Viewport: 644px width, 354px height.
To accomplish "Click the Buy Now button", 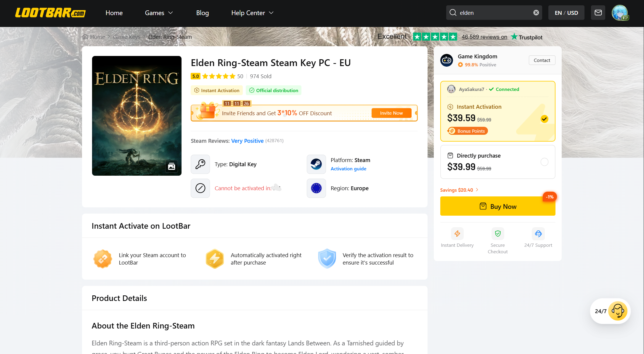I will click(x=498, y=206).
